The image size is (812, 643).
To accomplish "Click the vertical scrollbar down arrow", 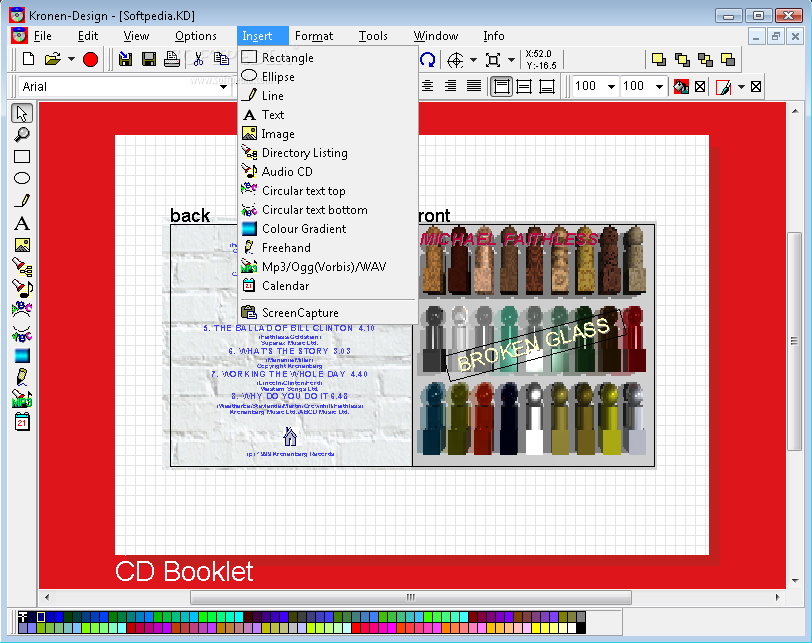I will 795,581.
